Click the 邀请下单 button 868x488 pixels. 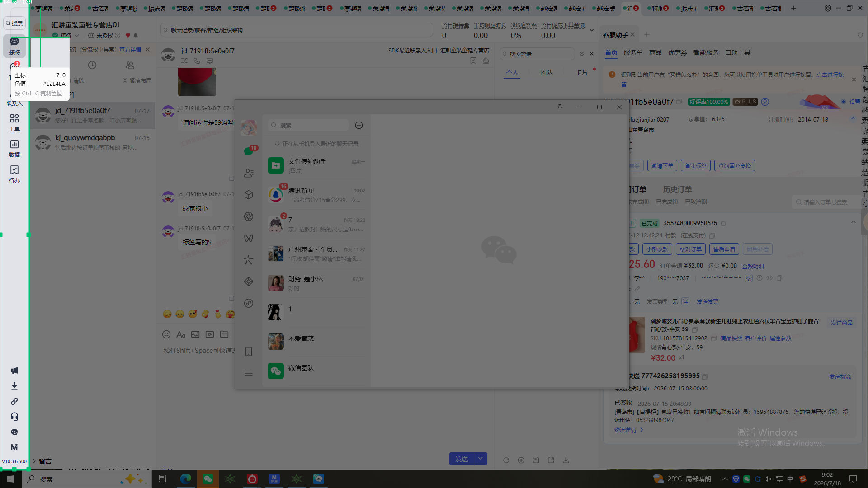click(x=662, y=166)
